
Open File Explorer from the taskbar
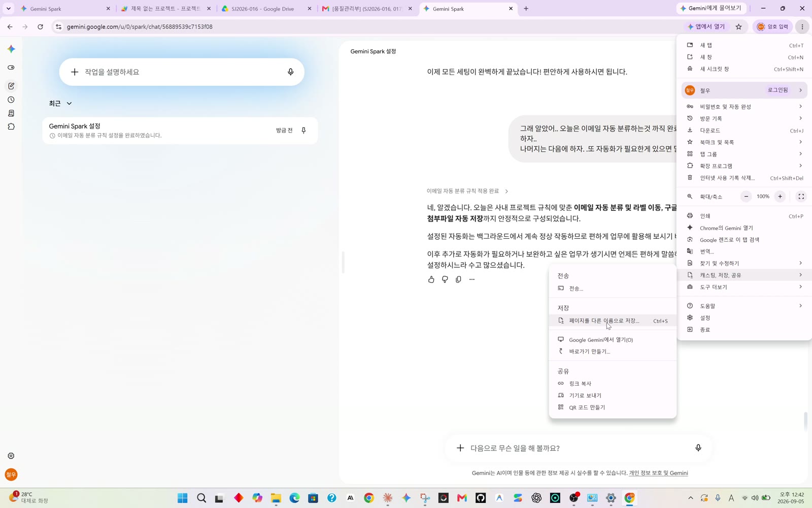pos(276,498)
